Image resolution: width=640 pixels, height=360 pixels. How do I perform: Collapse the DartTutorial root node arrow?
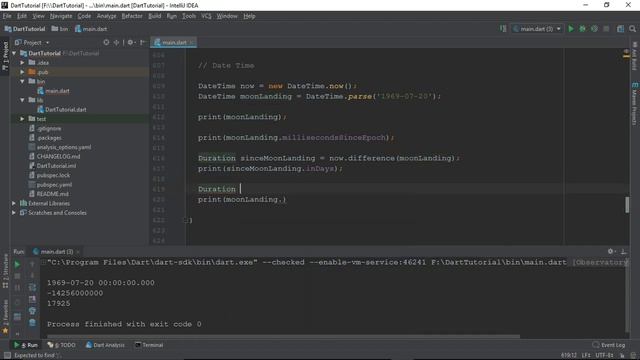tap(14, 53)
